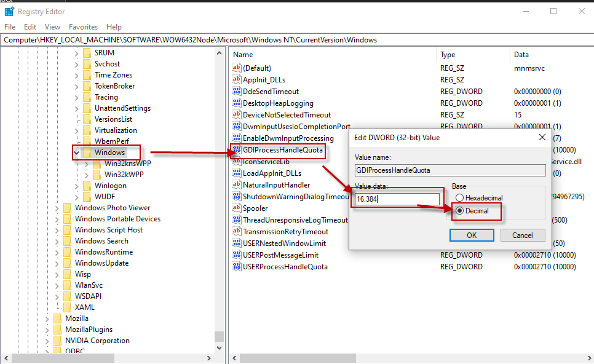Viewport: 594px width, 364px height.
Task: Click the USERProcessHandleQuota DWORD icon
Action: click(237, 266)
